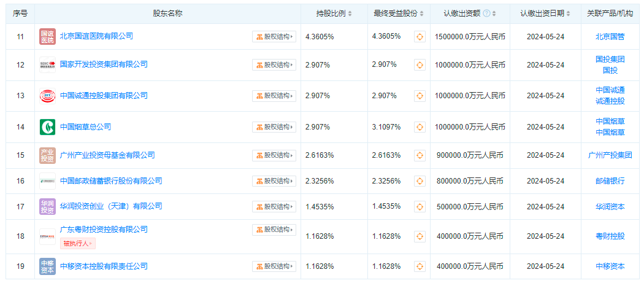Open related institution 中国诚通

(610, 90)
